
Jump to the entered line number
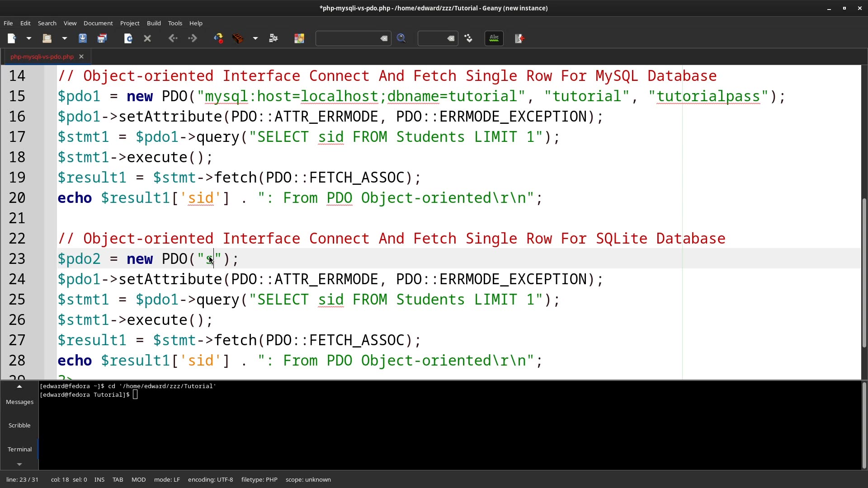click(x=469, y=38)
